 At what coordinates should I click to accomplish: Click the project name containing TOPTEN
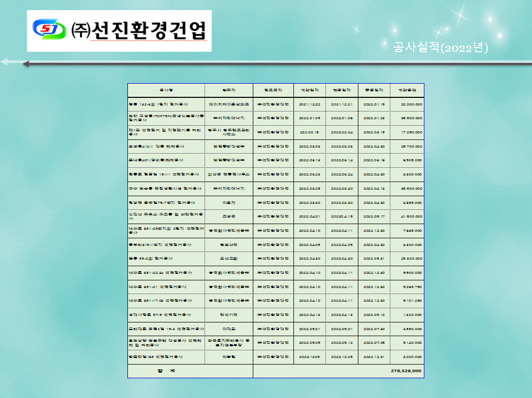166,118
